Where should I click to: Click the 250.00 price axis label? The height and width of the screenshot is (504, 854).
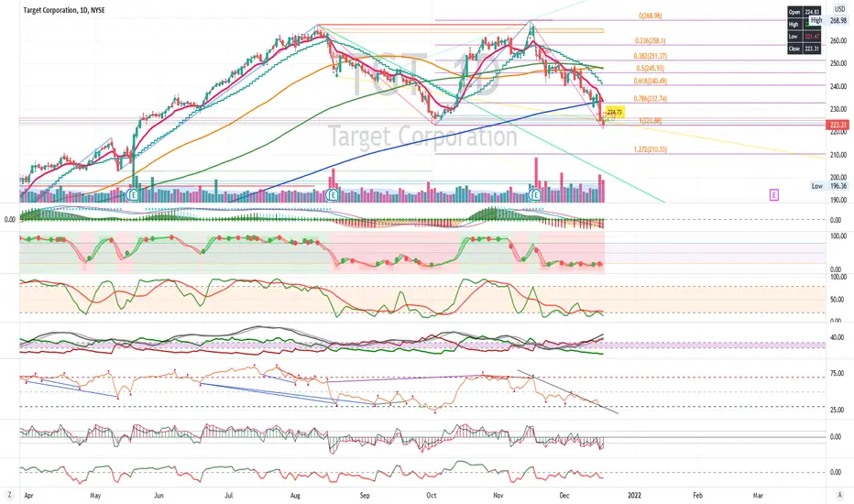[838, 64]
